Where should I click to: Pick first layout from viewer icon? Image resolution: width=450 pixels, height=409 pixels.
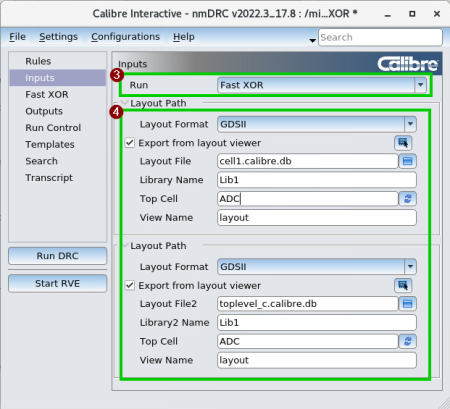pos(403,143)
